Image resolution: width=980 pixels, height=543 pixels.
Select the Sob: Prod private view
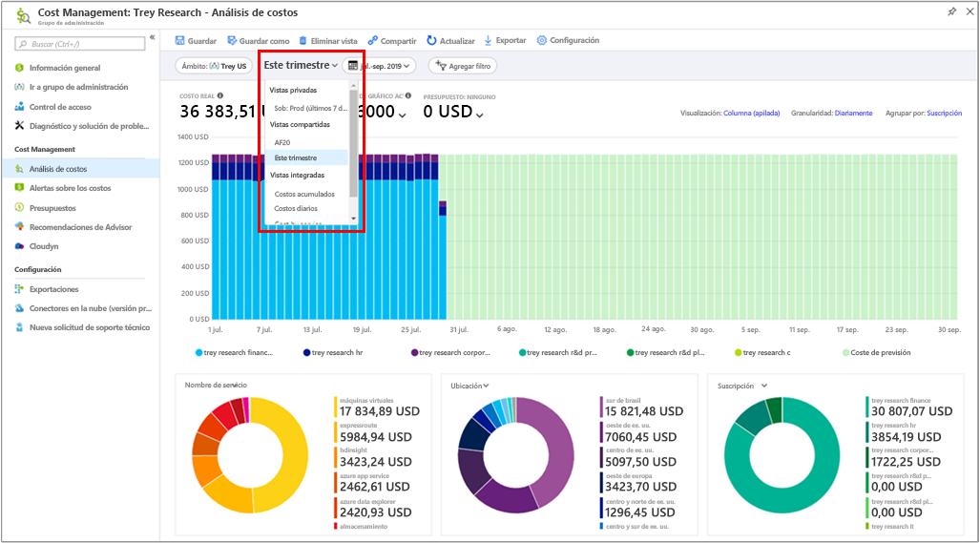(x=310, y=108)
